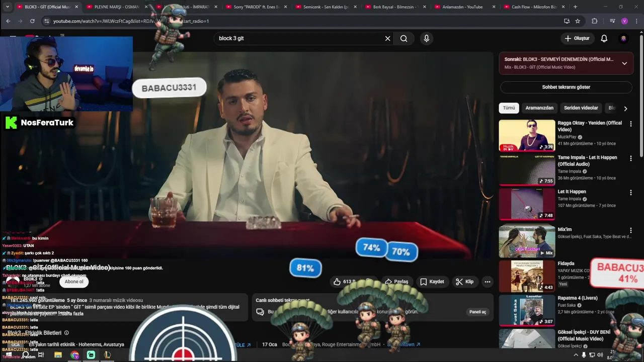Open YouTube account avatar menu
Image resolution: width=644 pixels, height=362 pixels.
click(x=623, y=38)
